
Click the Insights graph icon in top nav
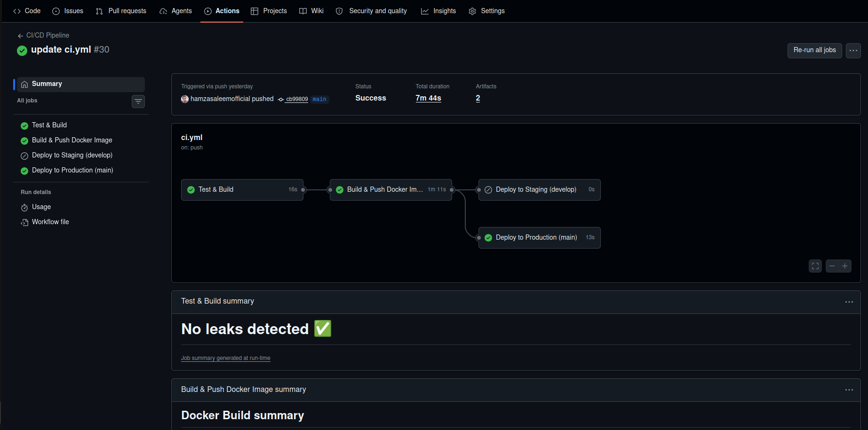(x=425, y=11)
